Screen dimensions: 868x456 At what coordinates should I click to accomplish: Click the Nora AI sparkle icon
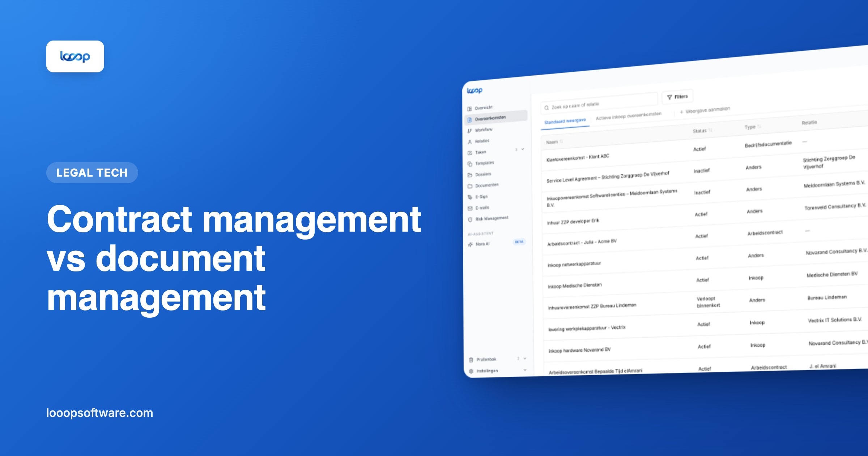(x=470, y=245)
